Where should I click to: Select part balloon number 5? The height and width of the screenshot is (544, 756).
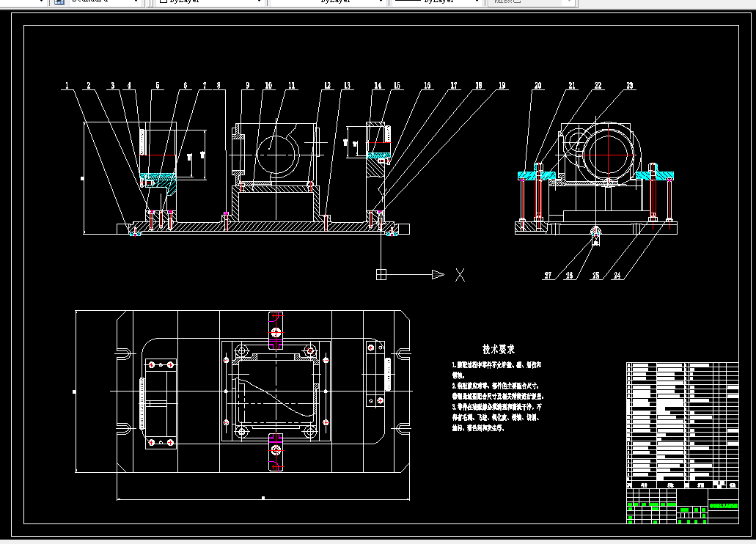click(157, 85)
